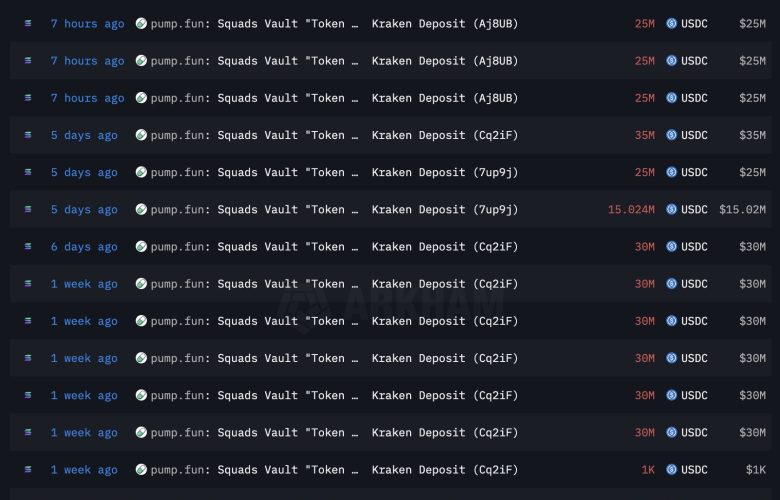Viewport: 780px width, 500px height.
Task: Click the $1K USD value
Action: coord(755,470)
